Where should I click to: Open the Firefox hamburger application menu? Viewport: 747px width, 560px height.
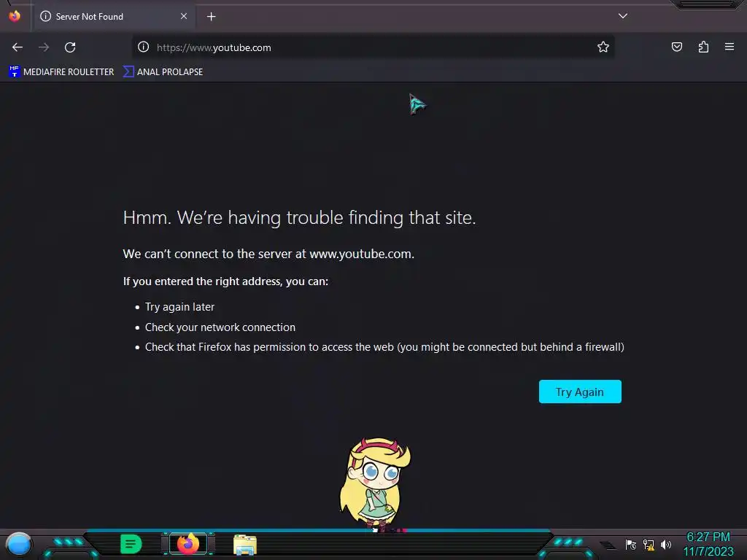coord(729,47)
